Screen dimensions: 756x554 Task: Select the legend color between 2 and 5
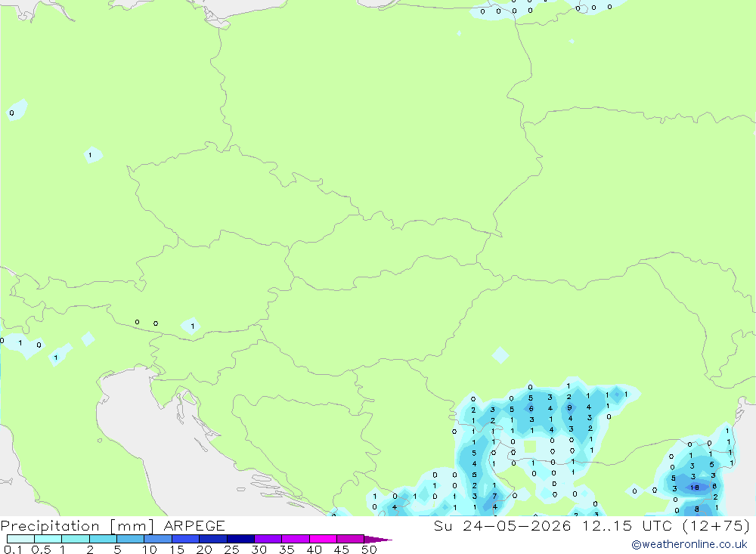103,539
